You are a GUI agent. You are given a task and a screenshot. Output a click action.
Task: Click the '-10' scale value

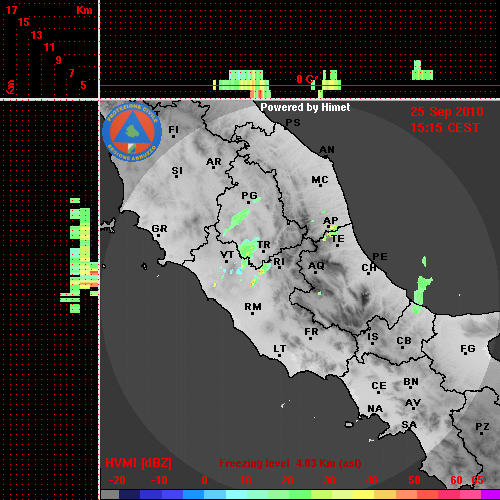(159, 480)
